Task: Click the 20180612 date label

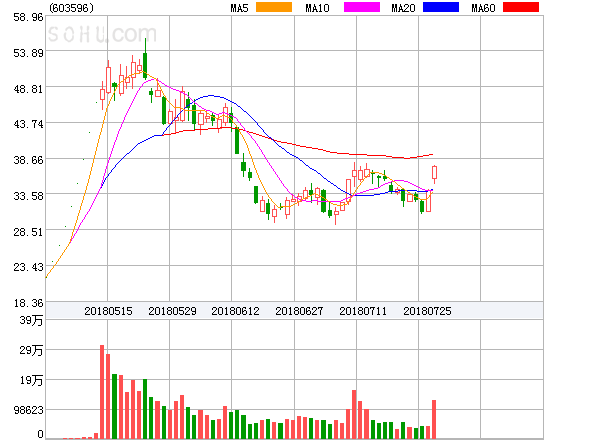Action: click(235, 311)
